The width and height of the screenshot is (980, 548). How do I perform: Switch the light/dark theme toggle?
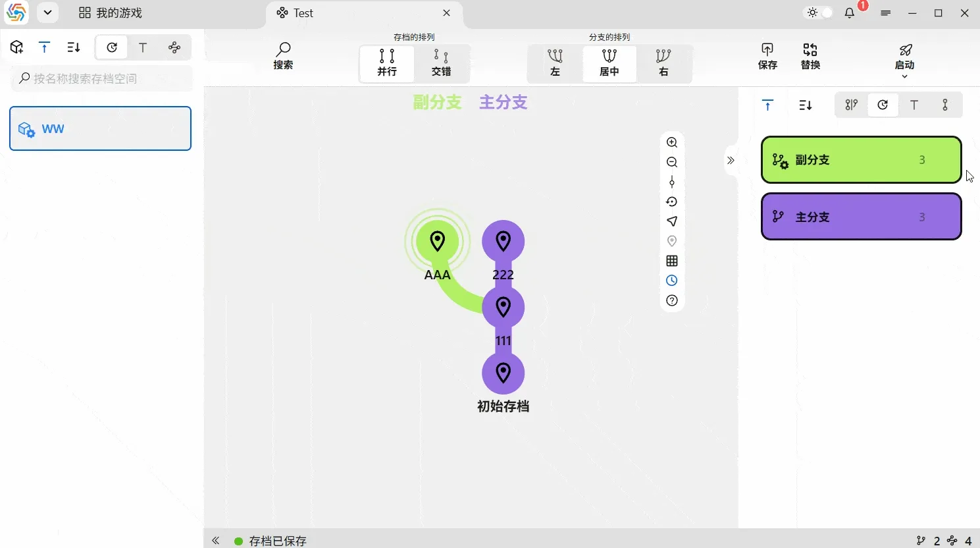pyautogui.click(x=817, y=12)
